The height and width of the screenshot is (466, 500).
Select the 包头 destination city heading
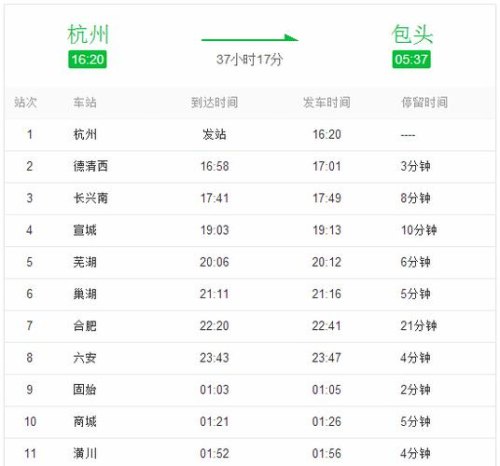pos(412,34)
